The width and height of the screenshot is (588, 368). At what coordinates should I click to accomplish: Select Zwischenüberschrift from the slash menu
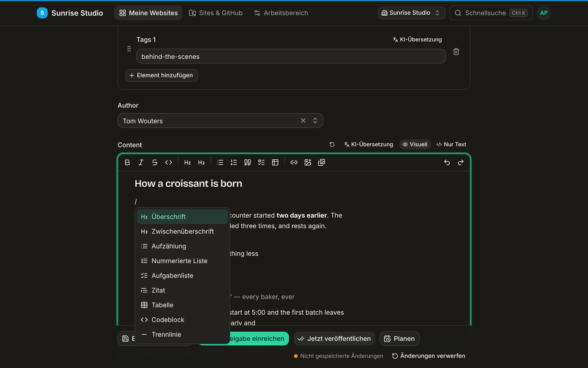(x=182, y=231)
